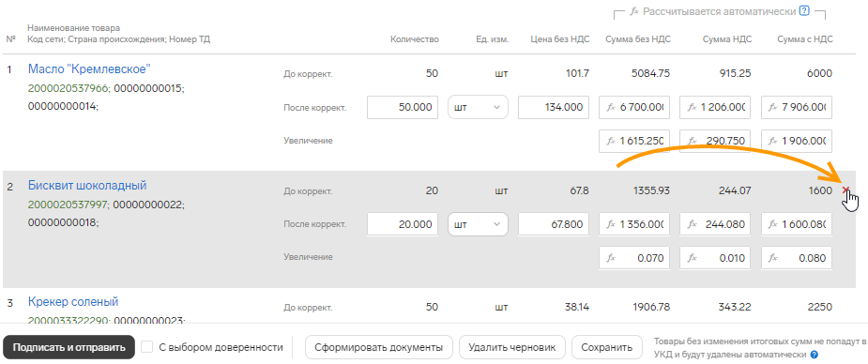The width and height of the screenshot is (868, 364).
Task: Click Подписать и отправить button
Action: tap(69, 347)
